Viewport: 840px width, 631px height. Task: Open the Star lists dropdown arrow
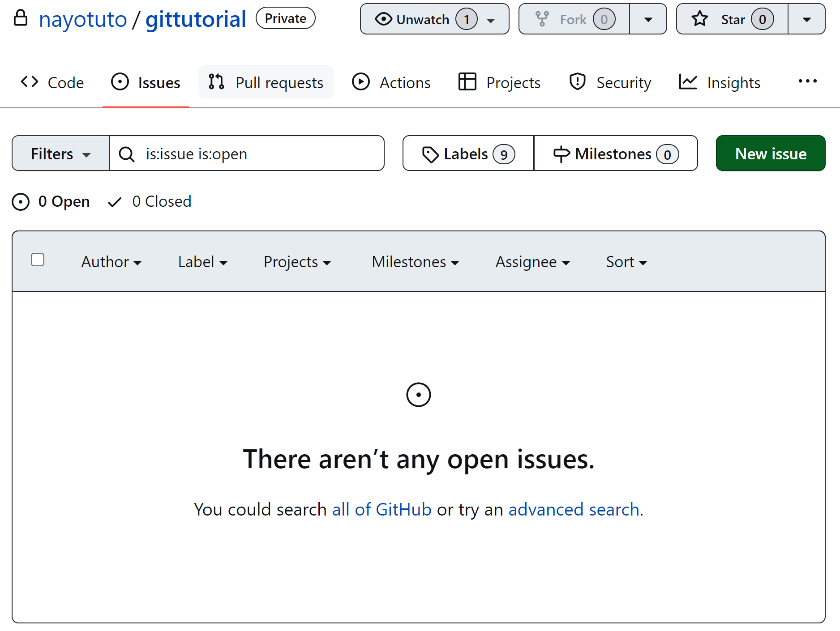(x=806, y=19)
